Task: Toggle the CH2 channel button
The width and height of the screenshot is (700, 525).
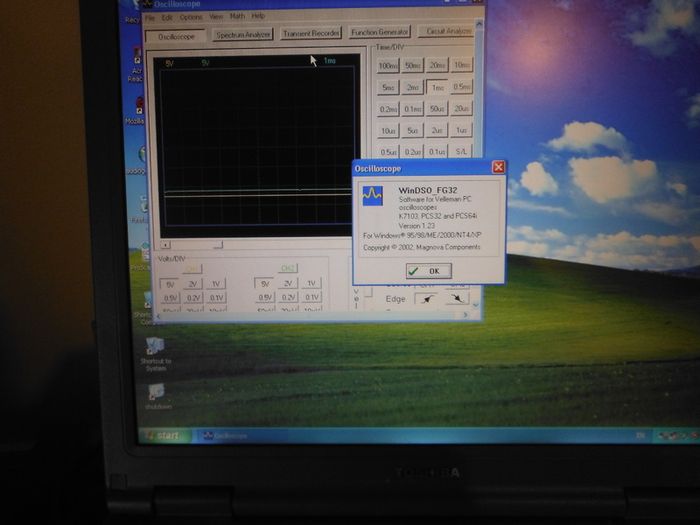Action: click(x=288, y=268)
